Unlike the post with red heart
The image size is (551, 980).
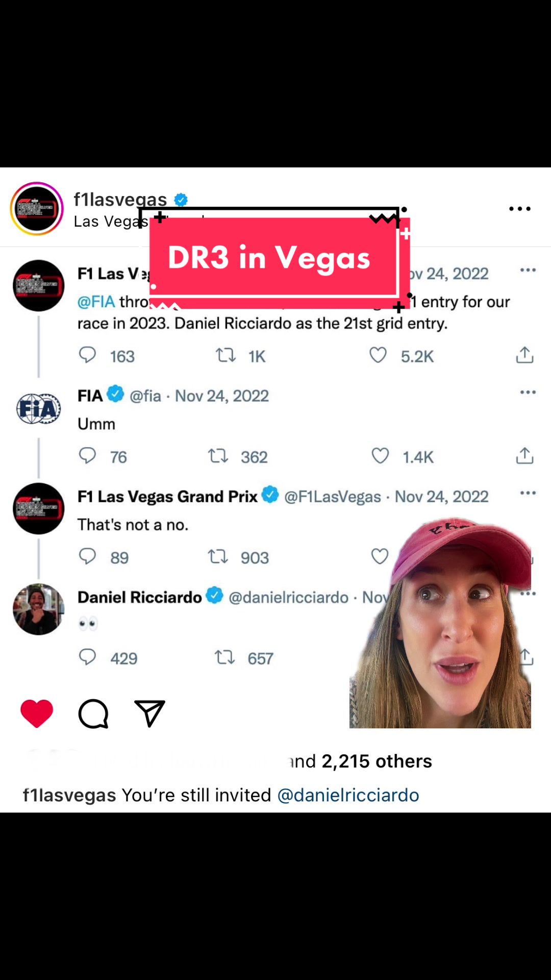[x=37, y=713]
